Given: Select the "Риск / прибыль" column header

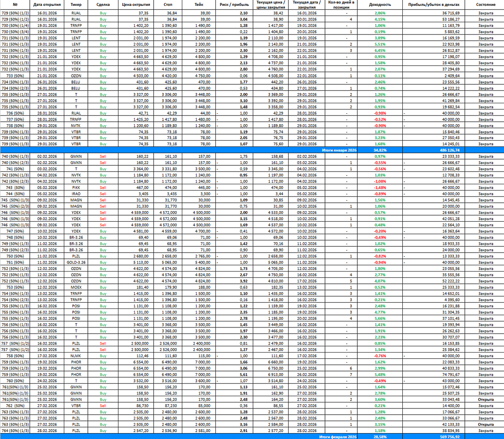Looking at the screenshot, I should [234, 5].
